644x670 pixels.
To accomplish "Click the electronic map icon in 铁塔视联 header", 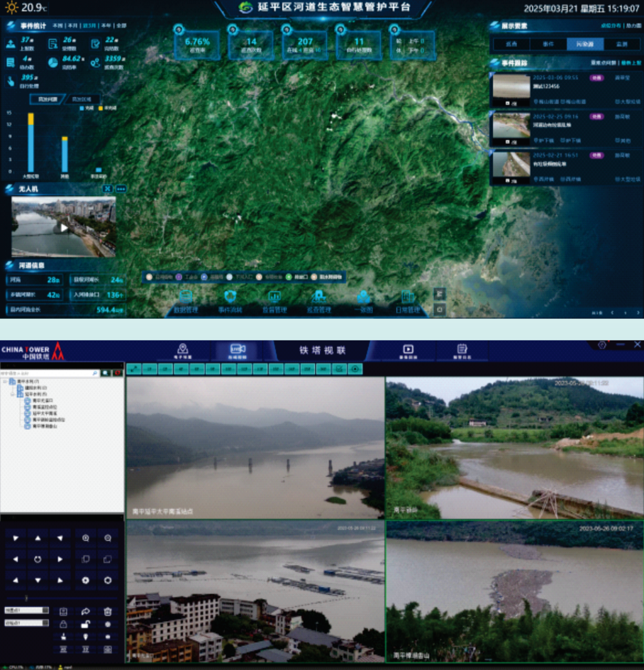I will click(183, 350).
